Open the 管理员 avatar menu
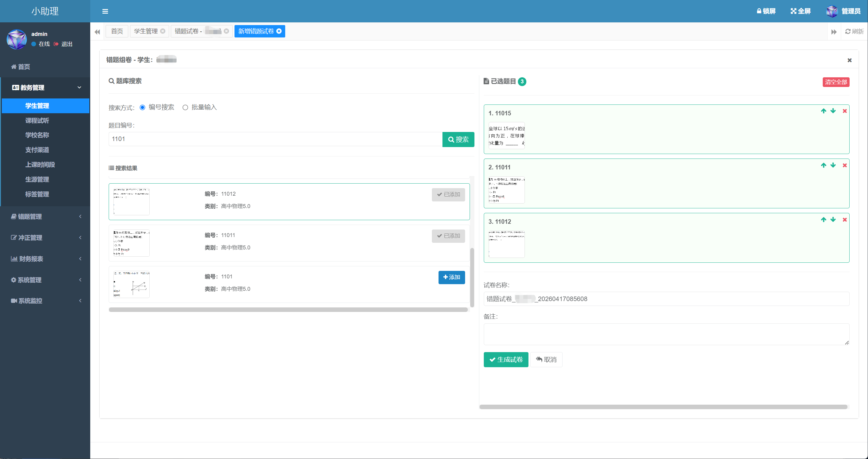 click(x=843, y=11)
